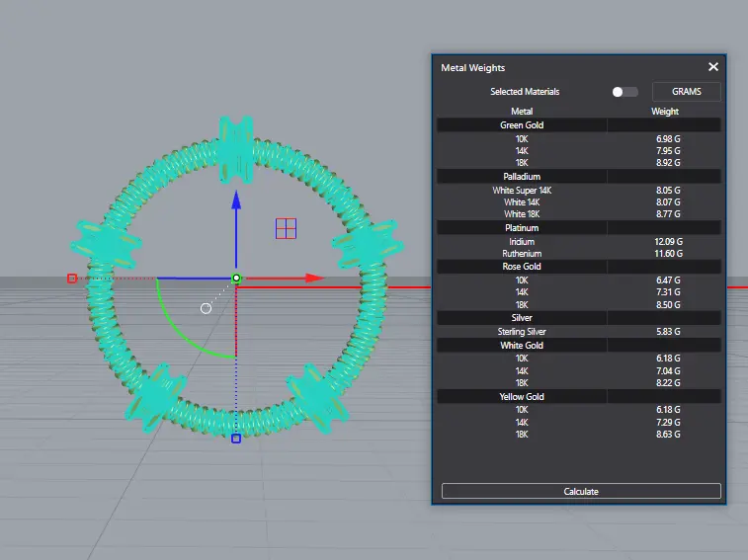Select the Iridium platinum row

click(522, 241)
